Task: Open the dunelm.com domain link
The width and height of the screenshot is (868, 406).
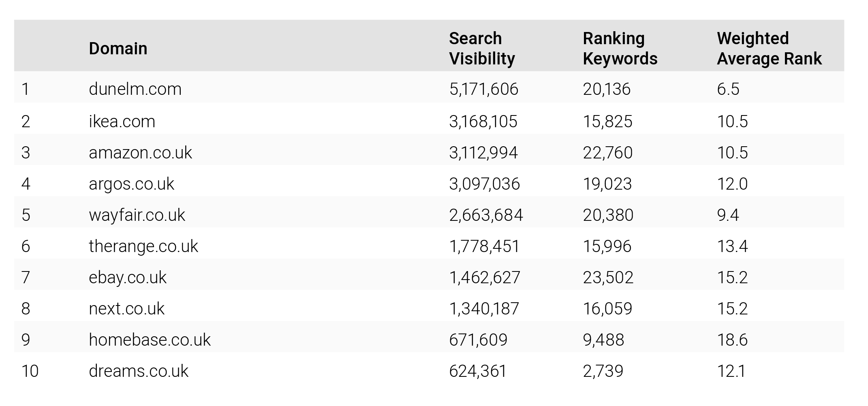Action: [x=135, y=89]
